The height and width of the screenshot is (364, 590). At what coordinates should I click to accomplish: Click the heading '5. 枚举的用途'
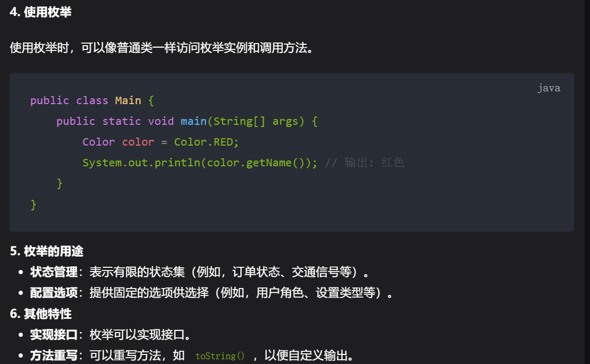[x=47, y=251]
